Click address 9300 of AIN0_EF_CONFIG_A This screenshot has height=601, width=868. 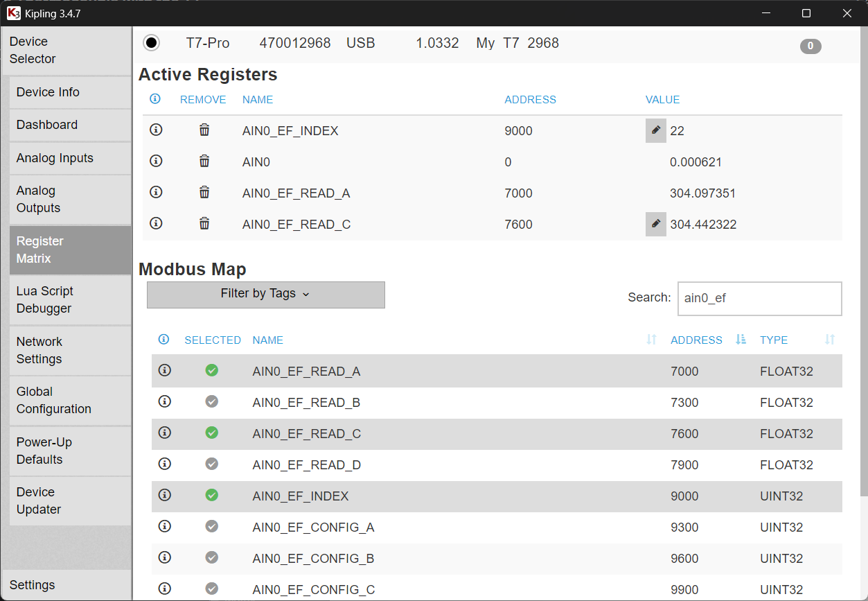(684, 528)
